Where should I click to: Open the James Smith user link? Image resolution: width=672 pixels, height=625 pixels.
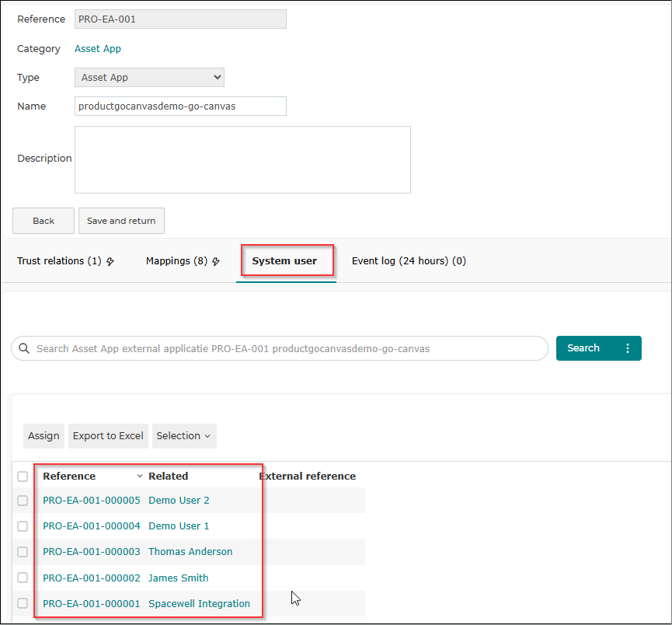point(178,578)
